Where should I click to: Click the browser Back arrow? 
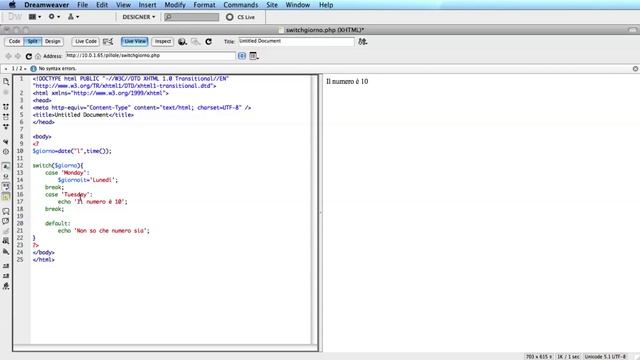[8, 56]
